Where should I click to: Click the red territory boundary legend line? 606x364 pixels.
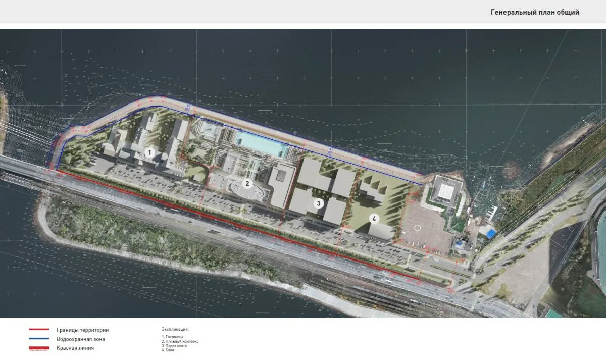coord(39,330)
